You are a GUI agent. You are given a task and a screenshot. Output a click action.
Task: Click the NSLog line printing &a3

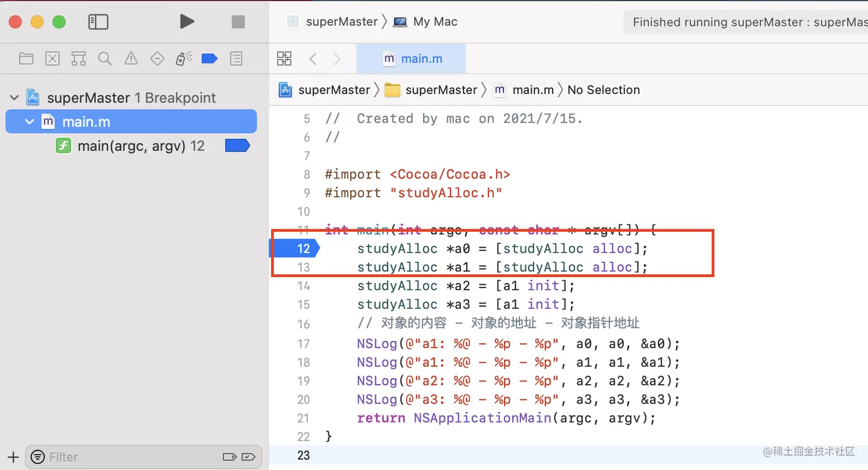518,399
